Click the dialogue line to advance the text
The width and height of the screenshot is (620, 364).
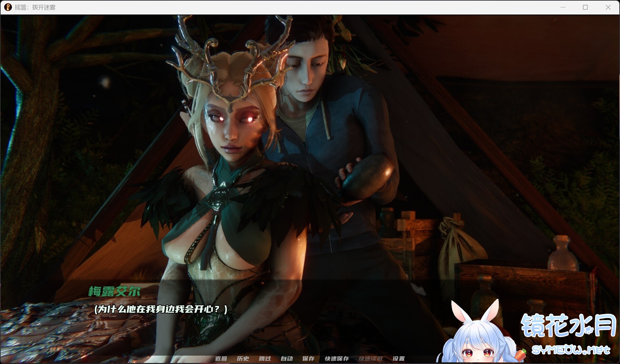click(161, 309)
